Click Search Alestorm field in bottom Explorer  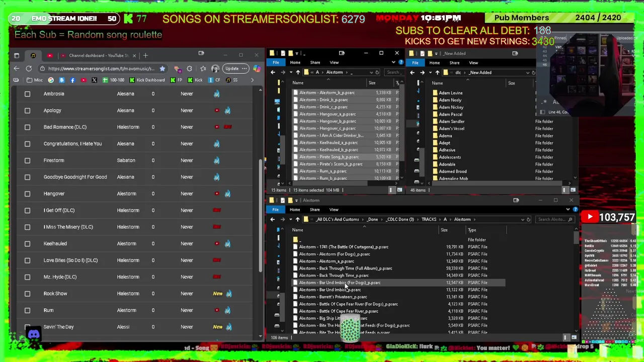[554, 219]
